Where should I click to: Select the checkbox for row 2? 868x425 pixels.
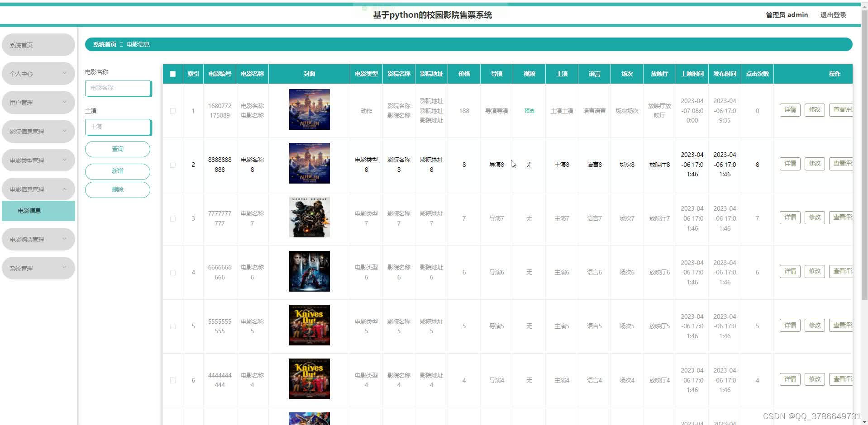[x=173, y=165]
